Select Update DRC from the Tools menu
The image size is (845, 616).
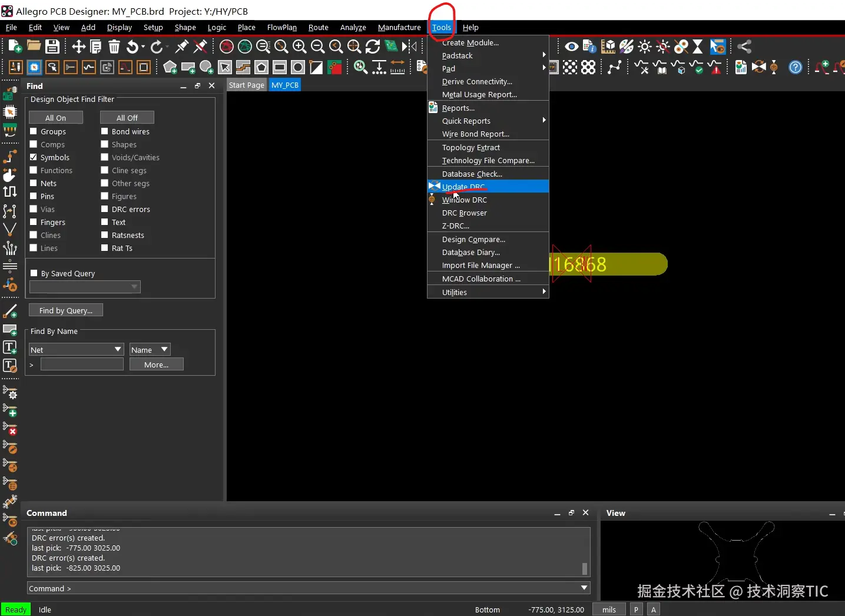point(488,187)
